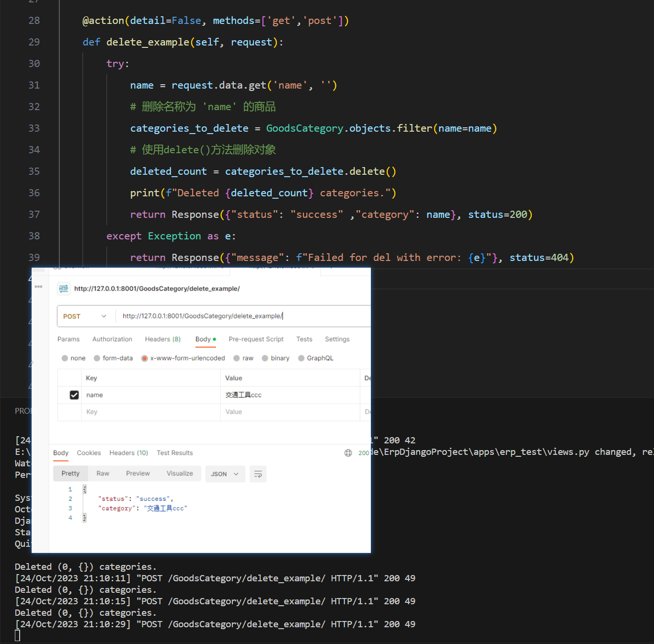Click the request URL input field
This screenshot has height=644, width=654.
tap(243, 316)
